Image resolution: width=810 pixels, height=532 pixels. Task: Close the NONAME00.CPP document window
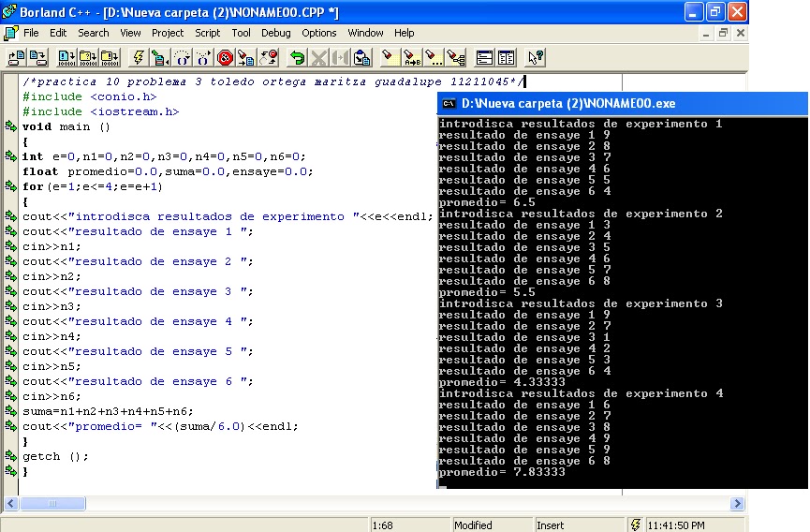[741, 34]
